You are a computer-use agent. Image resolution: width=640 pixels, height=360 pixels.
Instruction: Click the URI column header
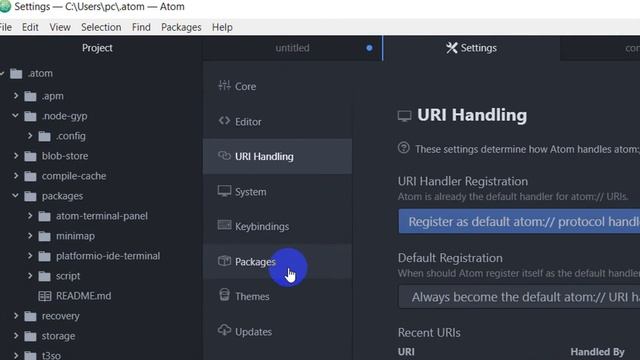tap(406, 351)
